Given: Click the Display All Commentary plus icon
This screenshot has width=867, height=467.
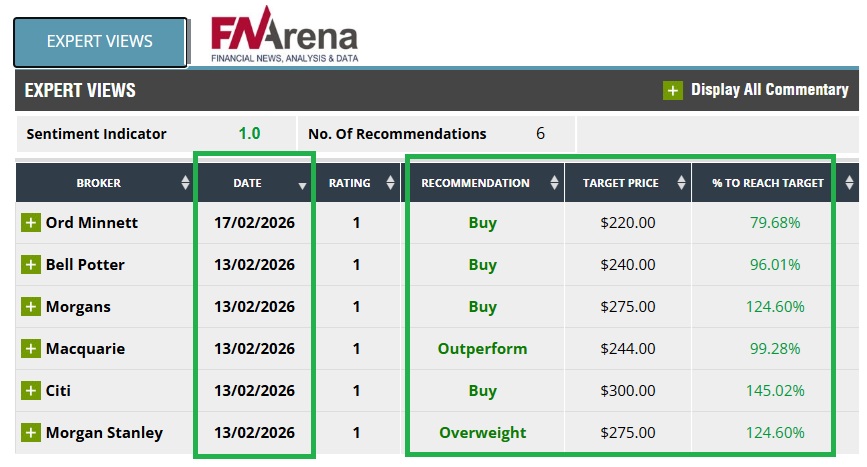Looking at the screenshot, I should point(673,90).
